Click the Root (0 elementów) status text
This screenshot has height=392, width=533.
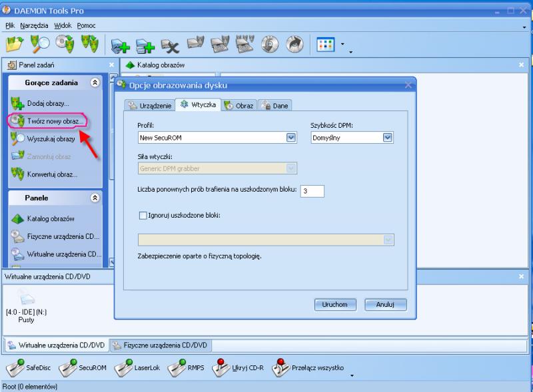(30, 387)
